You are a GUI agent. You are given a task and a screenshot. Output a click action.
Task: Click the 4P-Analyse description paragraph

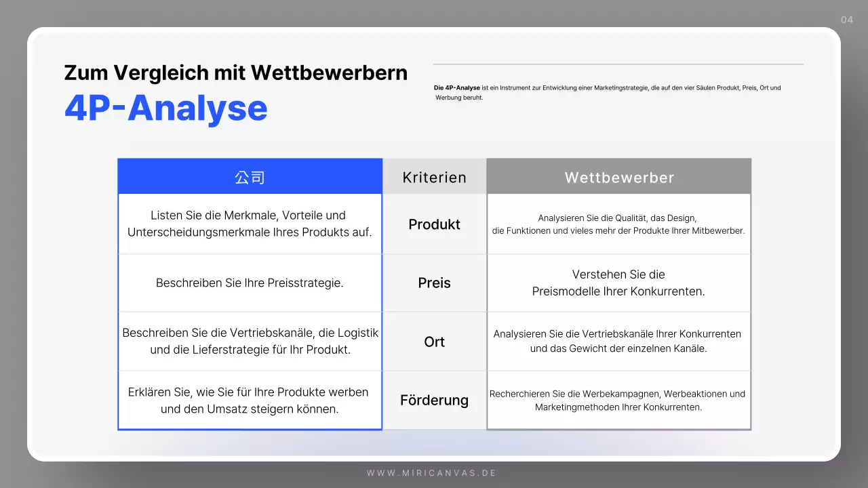coord(607,93)
